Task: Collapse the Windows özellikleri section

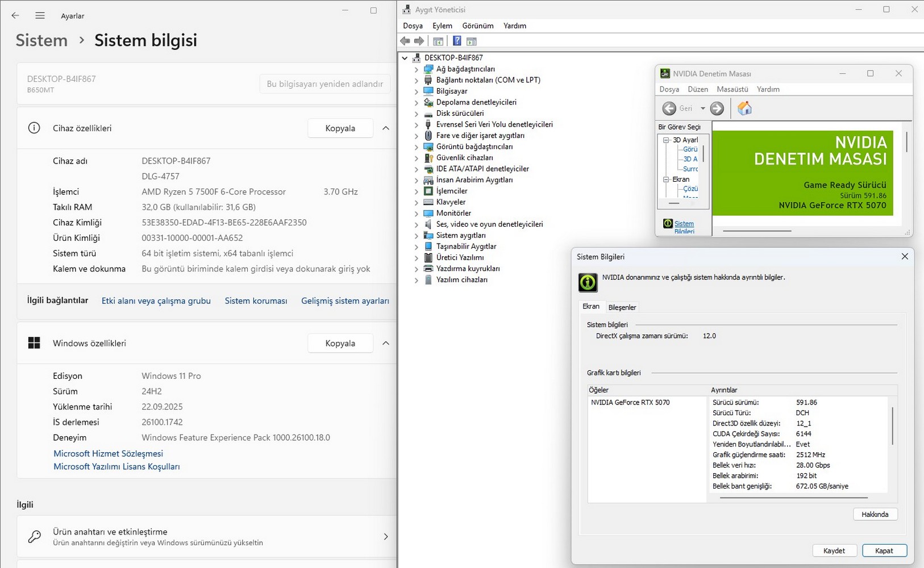Action: tap(386, 343)
